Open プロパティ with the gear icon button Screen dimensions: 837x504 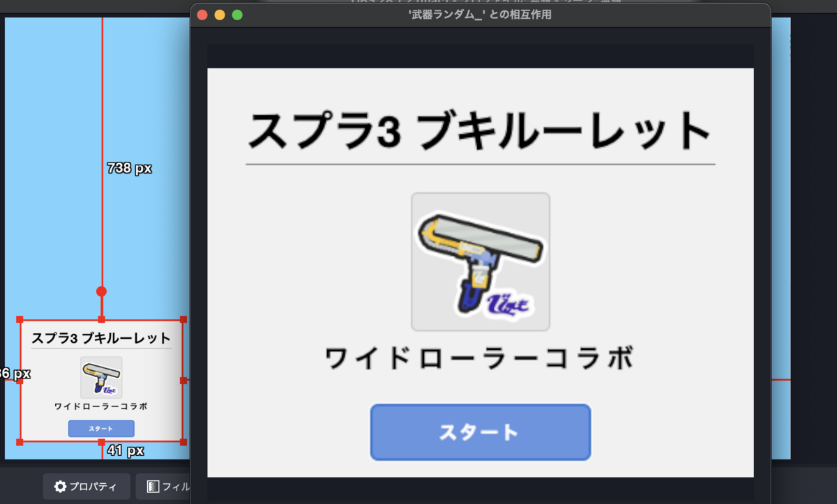point(86,487)
